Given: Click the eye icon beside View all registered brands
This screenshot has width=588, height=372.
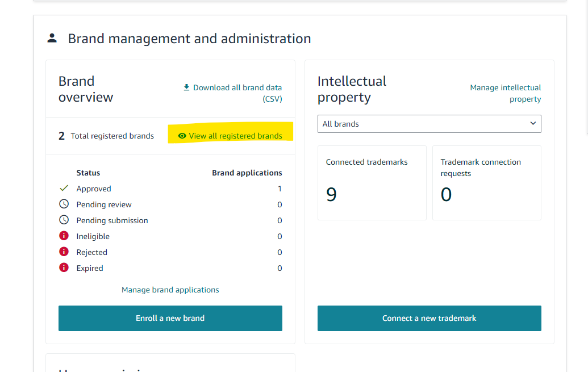Looking at the screenshot, I should [182, 136].
